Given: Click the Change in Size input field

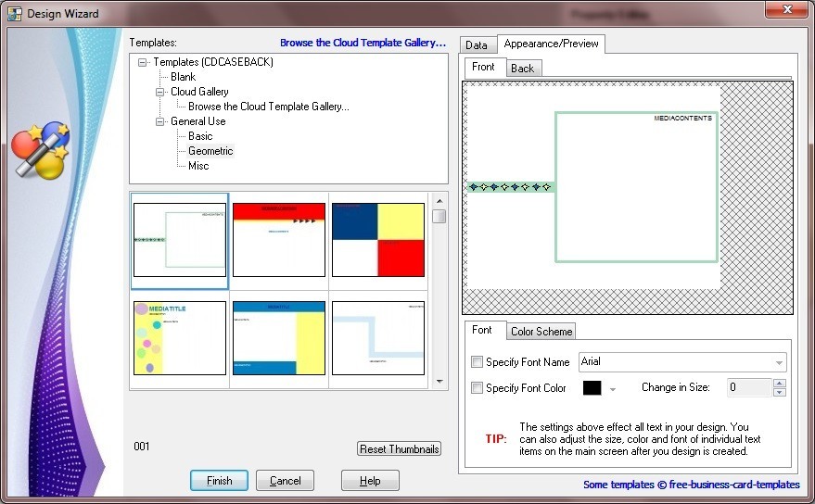Looking at the screenshot, I should [749, 387].
